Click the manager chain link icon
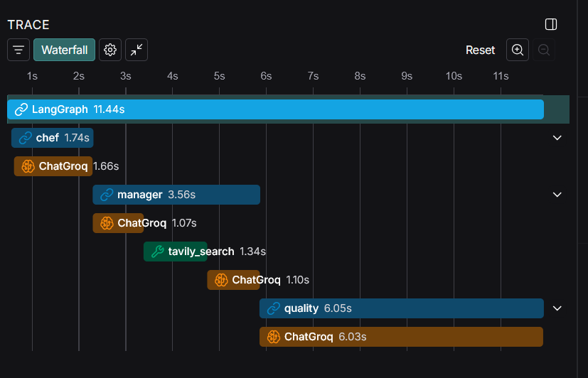 (107, 195)
